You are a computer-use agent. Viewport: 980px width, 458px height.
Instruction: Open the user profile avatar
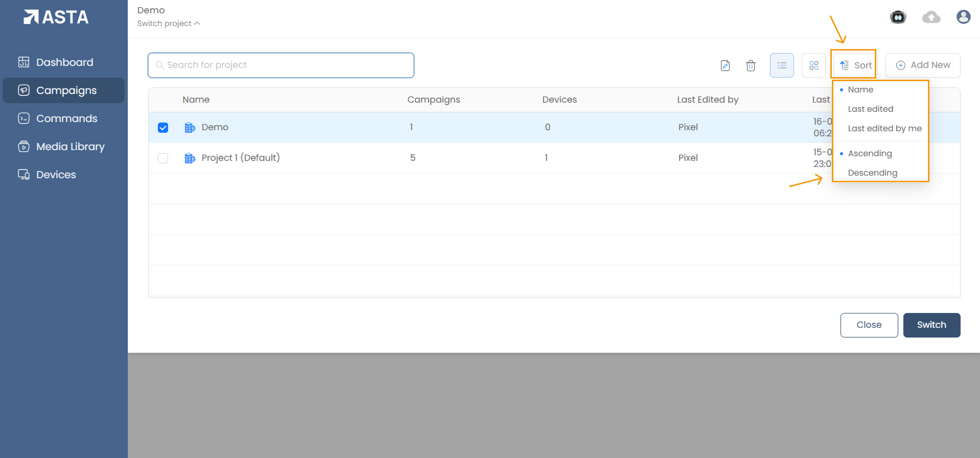click(x=963, y=17)
